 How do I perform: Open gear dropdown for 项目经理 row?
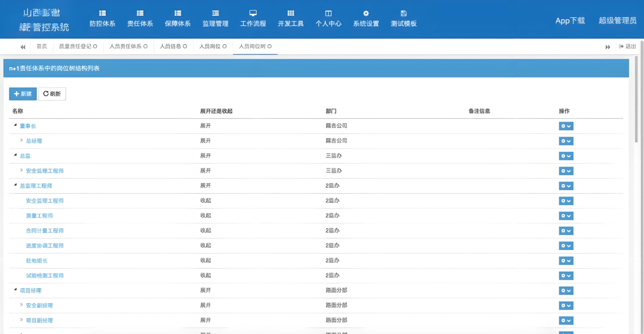tap(566, 291)
